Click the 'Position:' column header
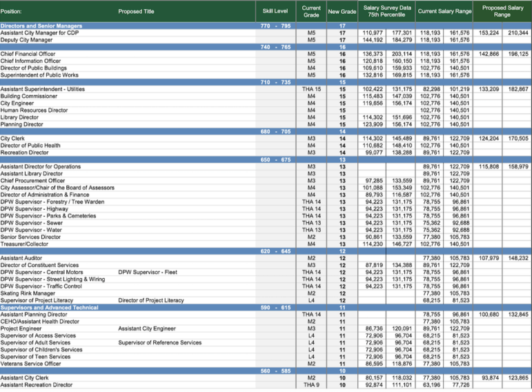Image resolution: width=532 pixels, height=392 pixels. pos(11,12)
